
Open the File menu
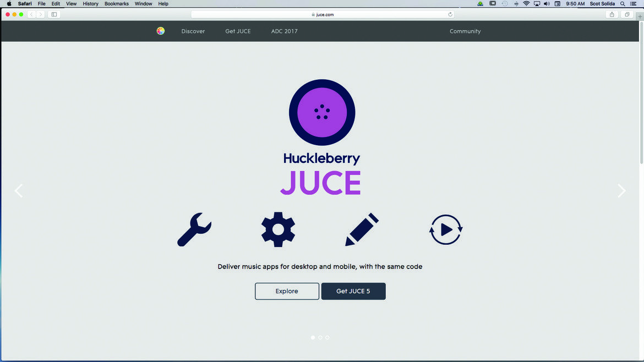(x=41, y=4)
